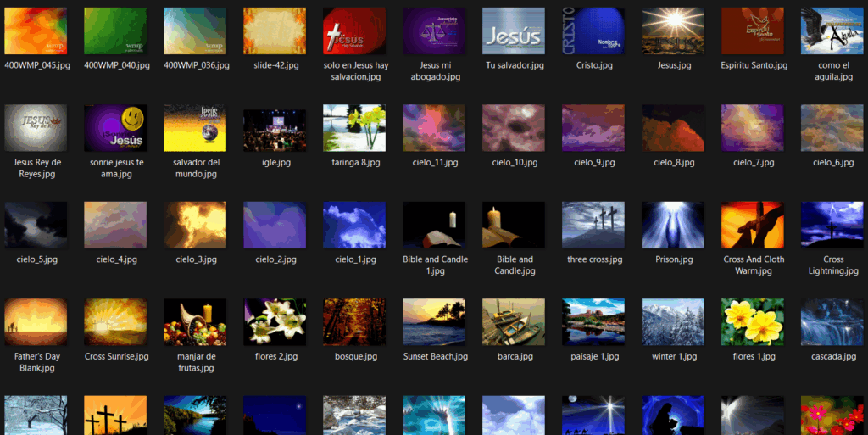
Task: Pick the taringa 8.jpg flower image
Action: coord(354,128)
